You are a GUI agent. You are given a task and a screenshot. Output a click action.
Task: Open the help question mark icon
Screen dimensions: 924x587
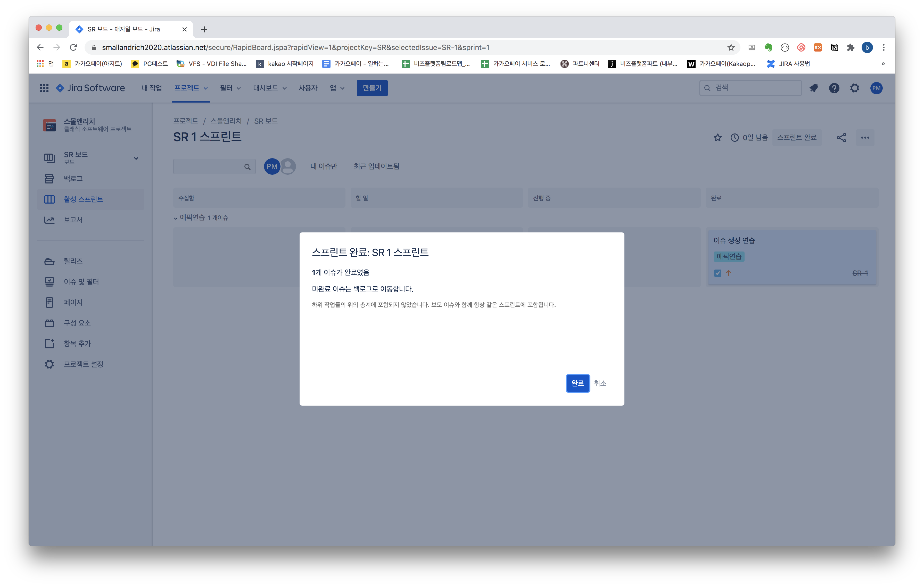click(x=834, y=88)
